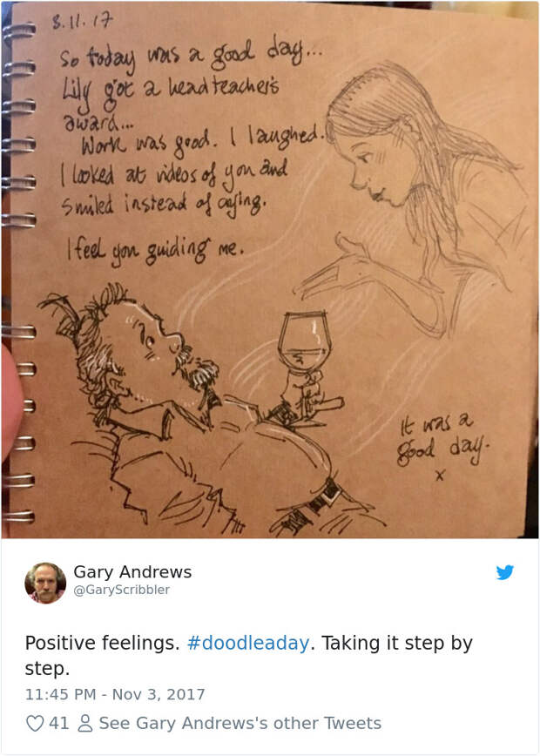Click See Gary Andrews's other Tweets
This screenshot has height=756, width=540.
(240, 723)
